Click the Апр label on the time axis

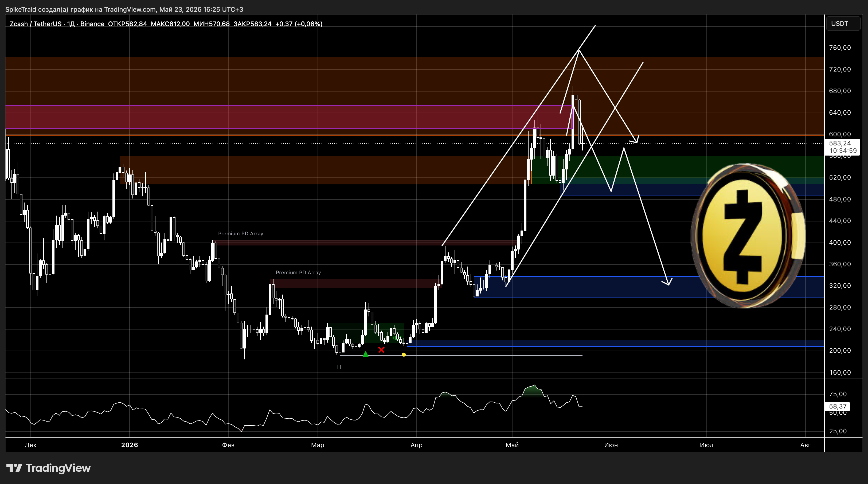[x=416, y=445]
